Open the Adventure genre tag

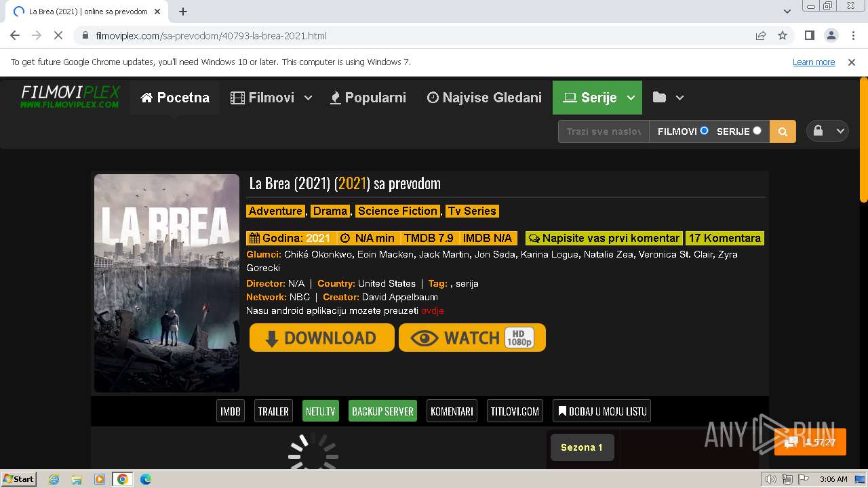point(275,211)
